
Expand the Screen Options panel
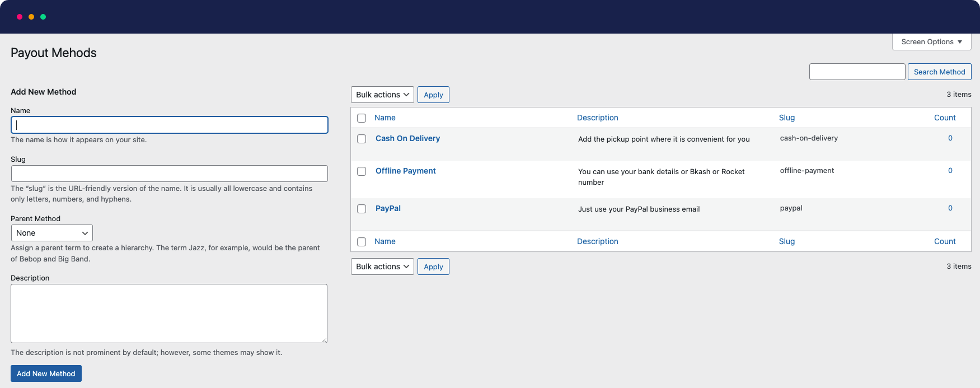click(x=931, y=42)
